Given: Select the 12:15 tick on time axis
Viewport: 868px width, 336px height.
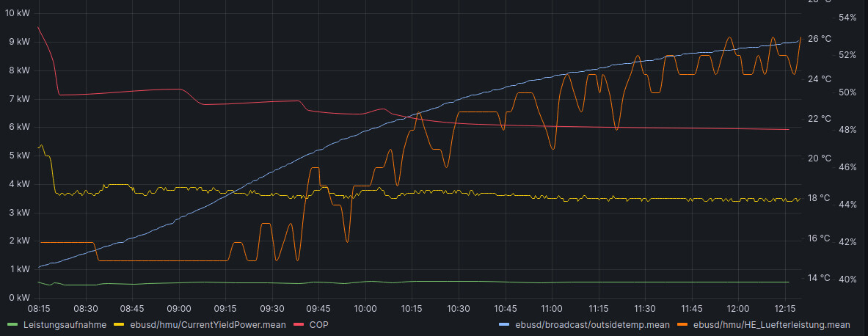Looking at the screenshot, I should (x=784, y=309).
